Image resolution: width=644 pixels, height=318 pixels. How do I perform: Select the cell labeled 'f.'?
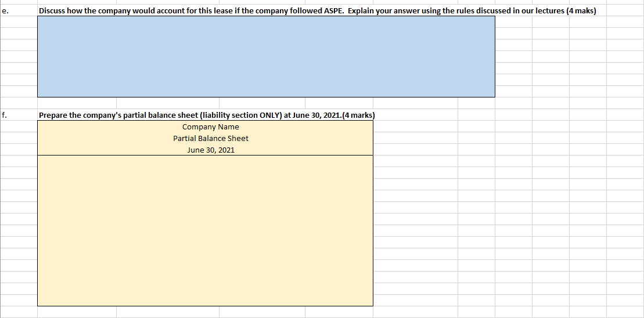(19, 115)
